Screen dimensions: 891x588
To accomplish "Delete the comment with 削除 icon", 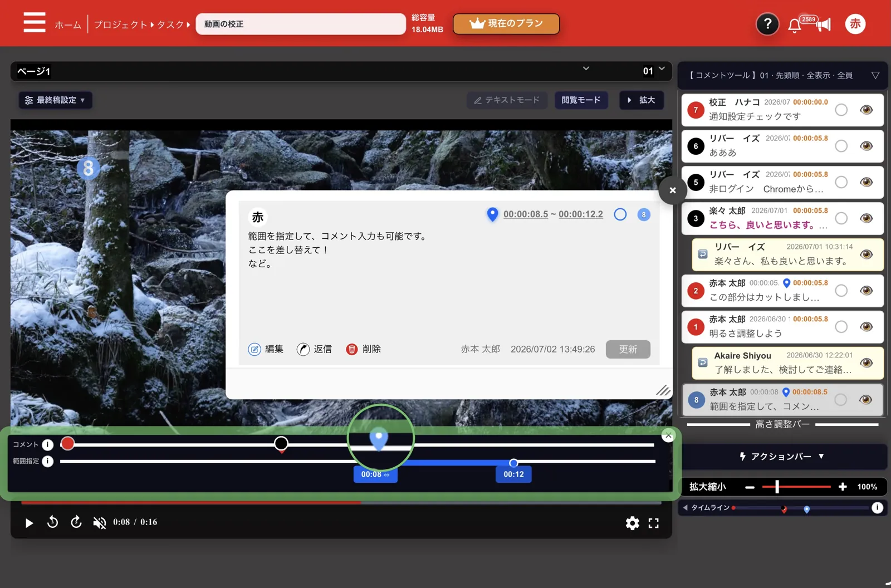I will coord(351,349).
